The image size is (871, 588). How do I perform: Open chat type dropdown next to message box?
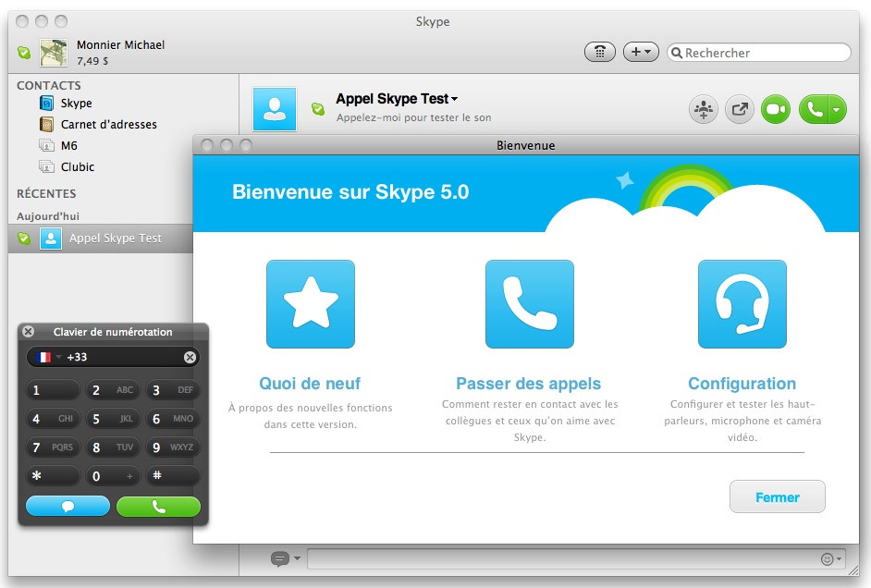coord(285,558)
